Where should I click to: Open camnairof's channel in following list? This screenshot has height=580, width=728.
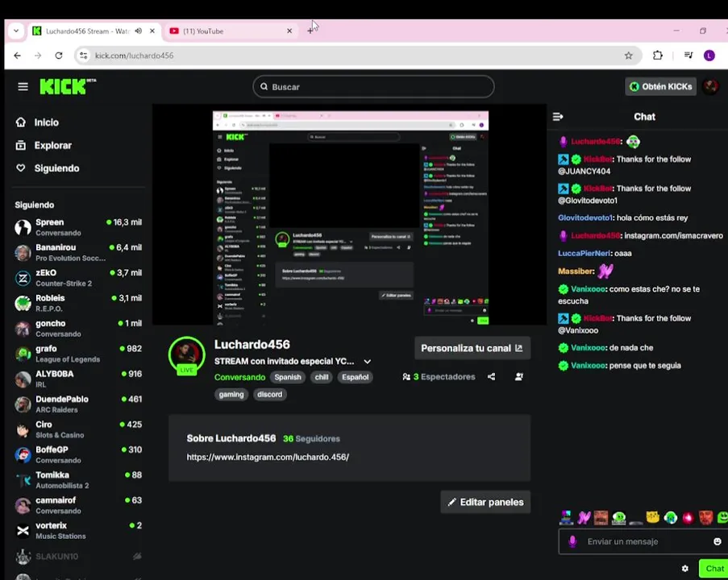(x=78, y=505)
